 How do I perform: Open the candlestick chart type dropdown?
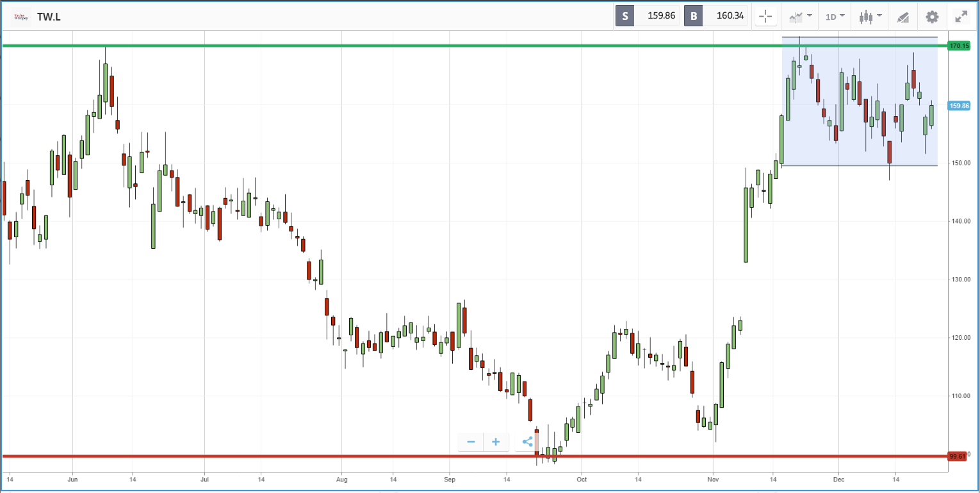870,17
